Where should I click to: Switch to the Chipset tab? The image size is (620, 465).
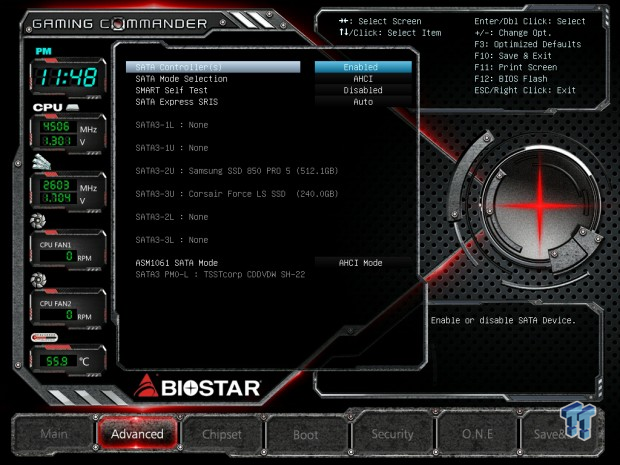click(222, 434)
